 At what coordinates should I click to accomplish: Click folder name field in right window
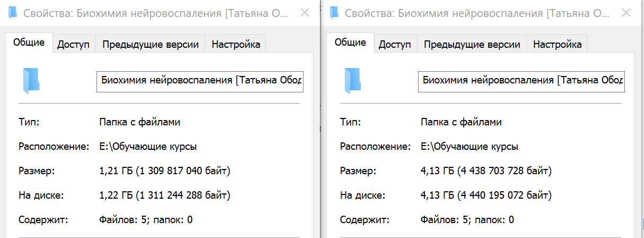(x=521, y=81)
